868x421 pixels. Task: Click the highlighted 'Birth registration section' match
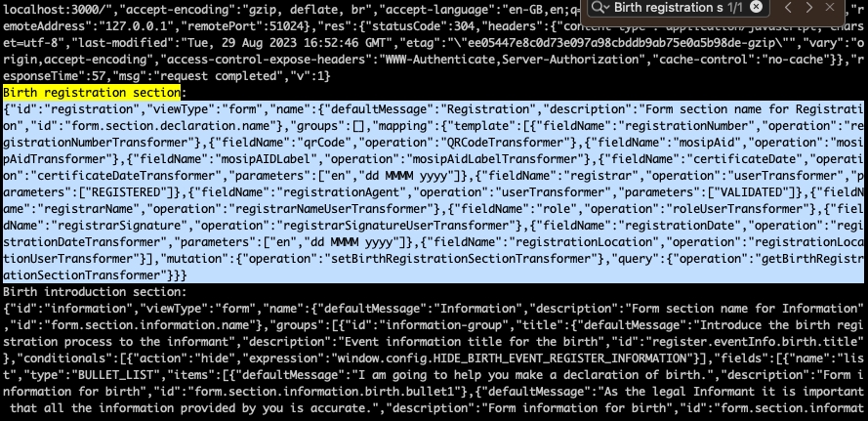pos(92,93)
